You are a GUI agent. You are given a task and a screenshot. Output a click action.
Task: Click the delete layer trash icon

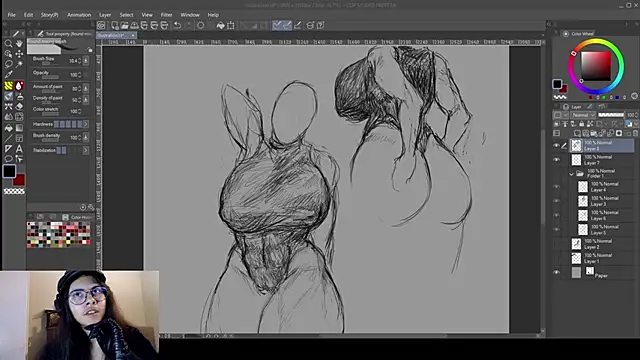coord(635,133)
